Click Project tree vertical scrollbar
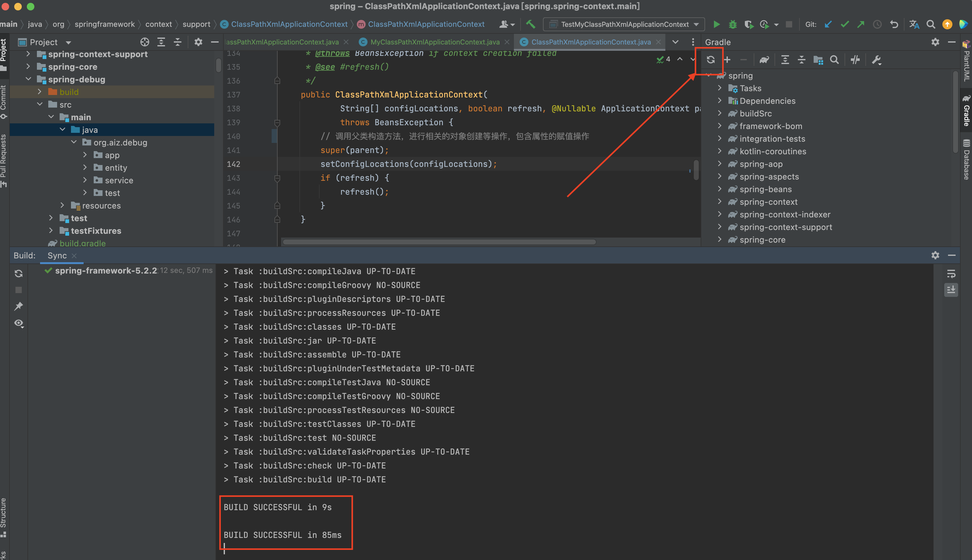 pos(218,65)
